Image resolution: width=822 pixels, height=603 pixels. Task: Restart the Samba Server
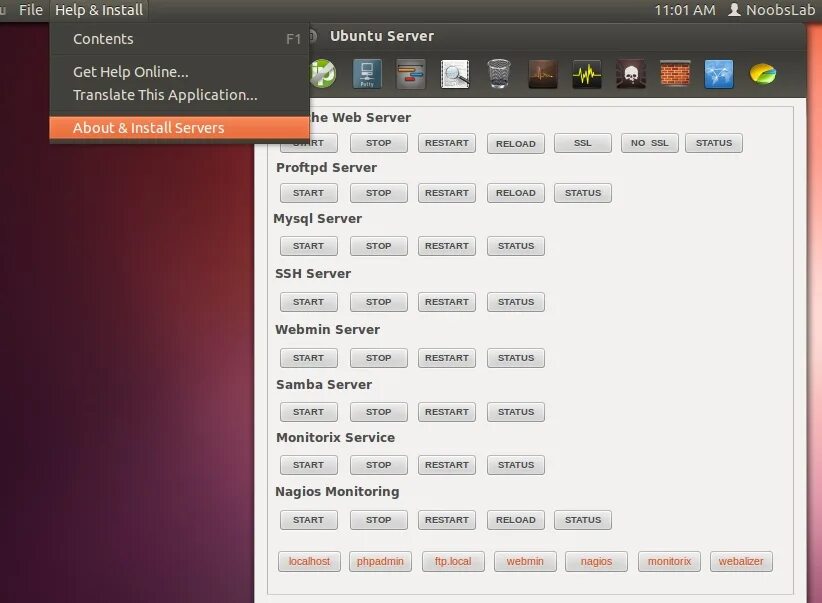(447, 412)
